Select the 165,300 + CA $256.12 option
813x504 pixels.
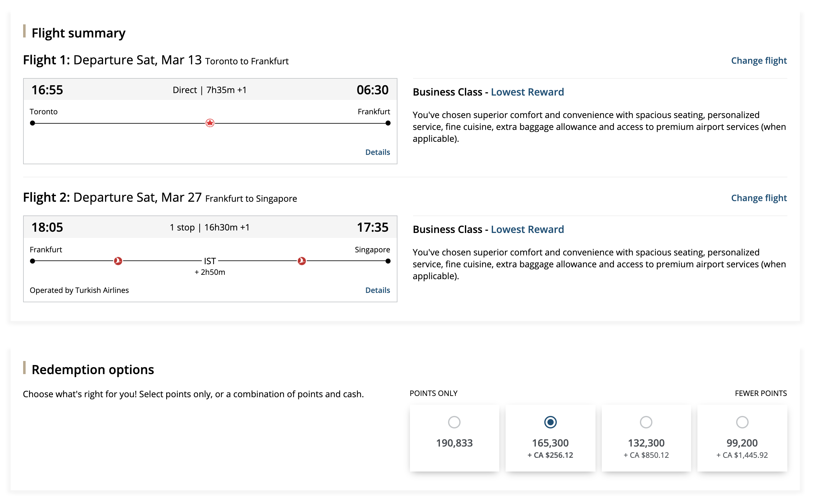coord(550,422)
